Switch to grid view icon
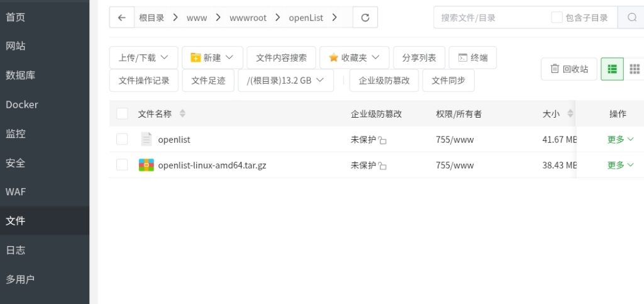Screen dimensions: 644x304 (x=634, y=69)
